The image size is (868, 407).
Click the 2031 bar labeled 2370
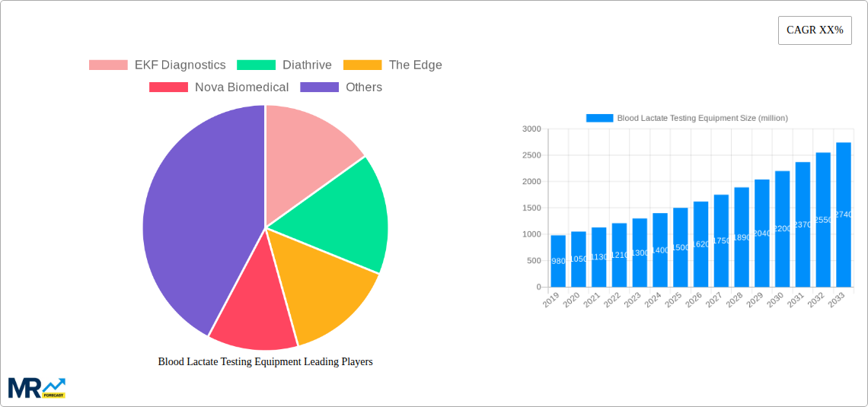(803, 224)
